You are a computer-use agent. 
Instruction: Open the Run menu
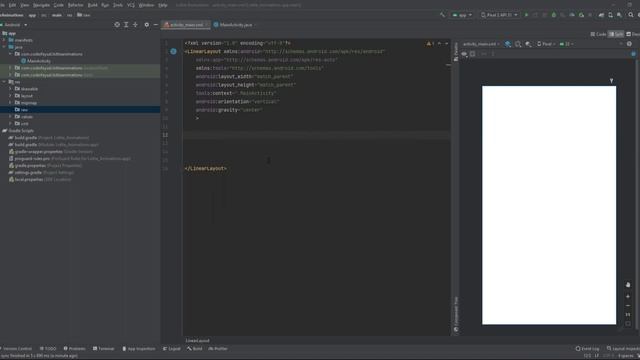point(105,5)
